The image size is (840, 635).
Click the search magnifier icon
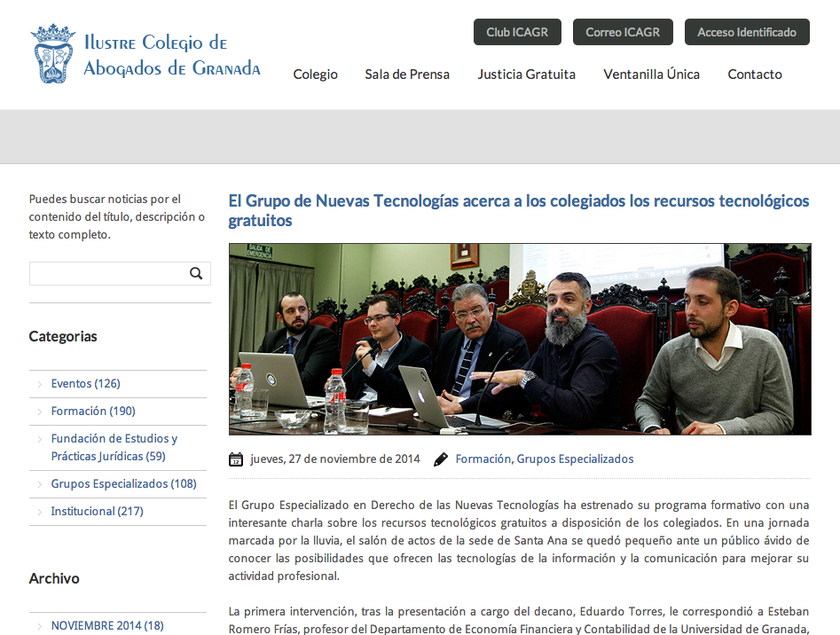pyautogui.click(x=196, y=273)
